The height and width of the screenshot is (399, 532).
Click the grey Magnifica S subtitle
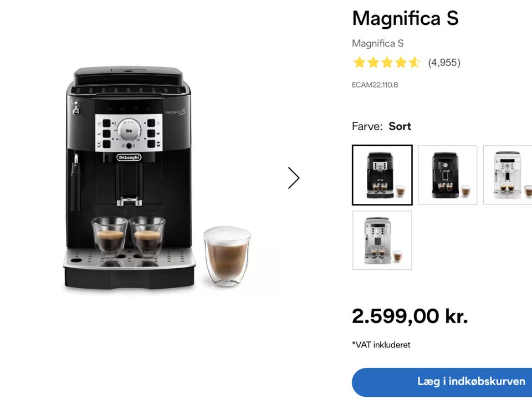point(377,43)
